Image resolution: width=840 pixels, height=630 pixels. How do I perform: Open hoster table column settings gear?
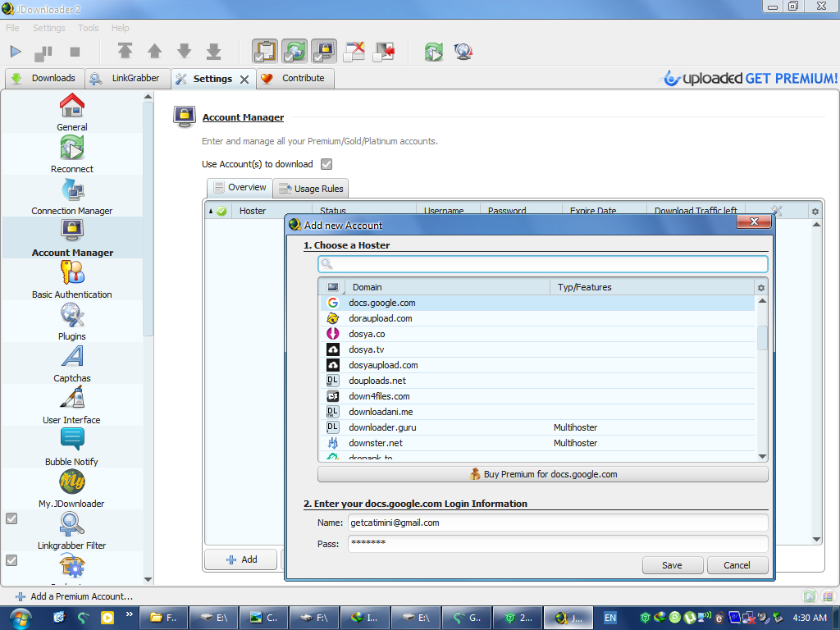760,288
